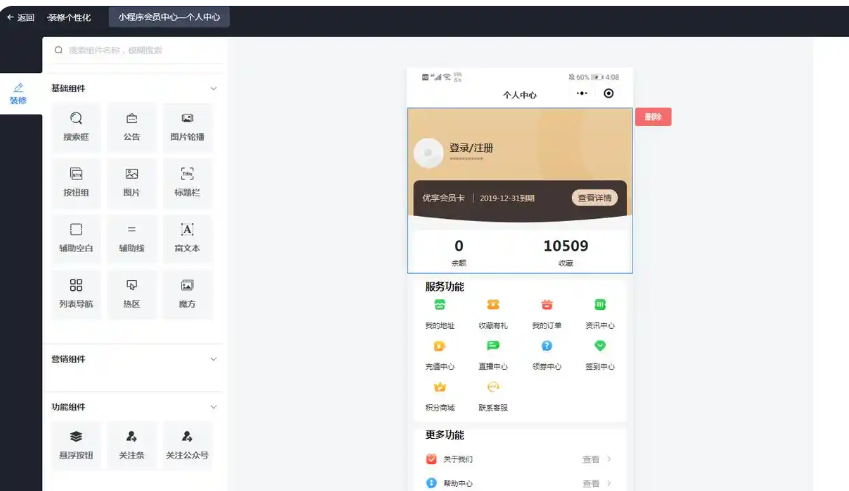This screenshot has width=849, height=491.
Task: Open the 关于我们 row chevron arrow
Action: tap(609, 459)
